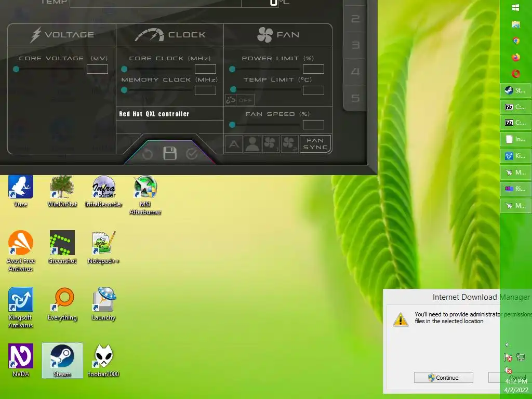Click the Fan Speed slider handle
Image resolution: width=532 pixels, height=399 pixels.
[x=232, y=125]
